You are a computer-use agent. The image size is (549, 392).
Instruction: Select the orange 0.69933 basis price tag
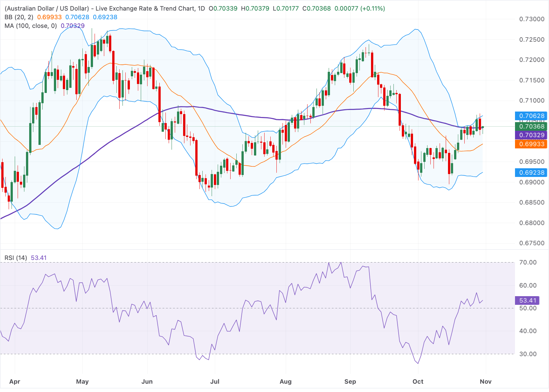click(531, 144)
